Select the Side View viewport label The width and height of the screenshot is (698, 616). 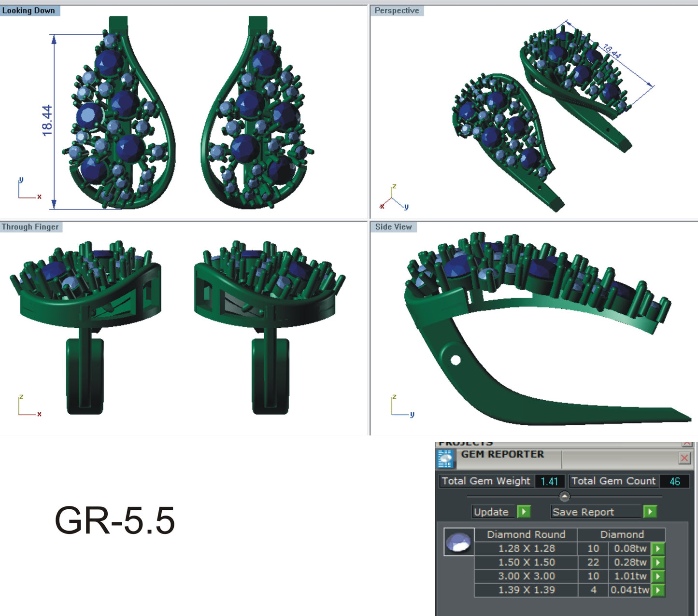393,227
